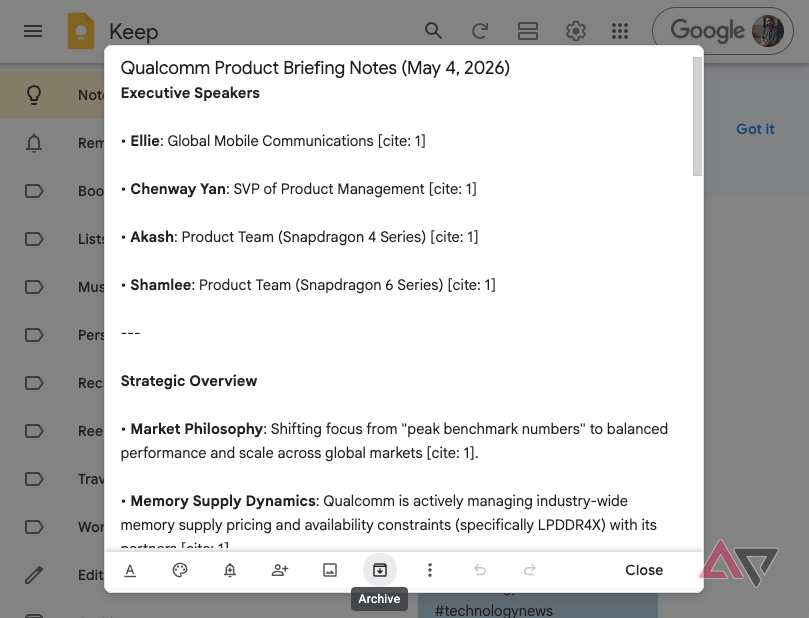
Task: Add an image to the note
Action: click(330, 570)
